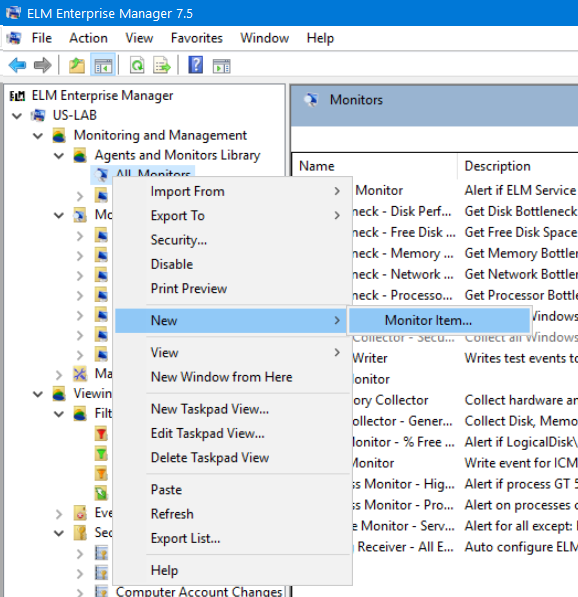The height and width of the screenshot is (597, 578).
Task: Select Disable in context menu
Action: point(233,264)
